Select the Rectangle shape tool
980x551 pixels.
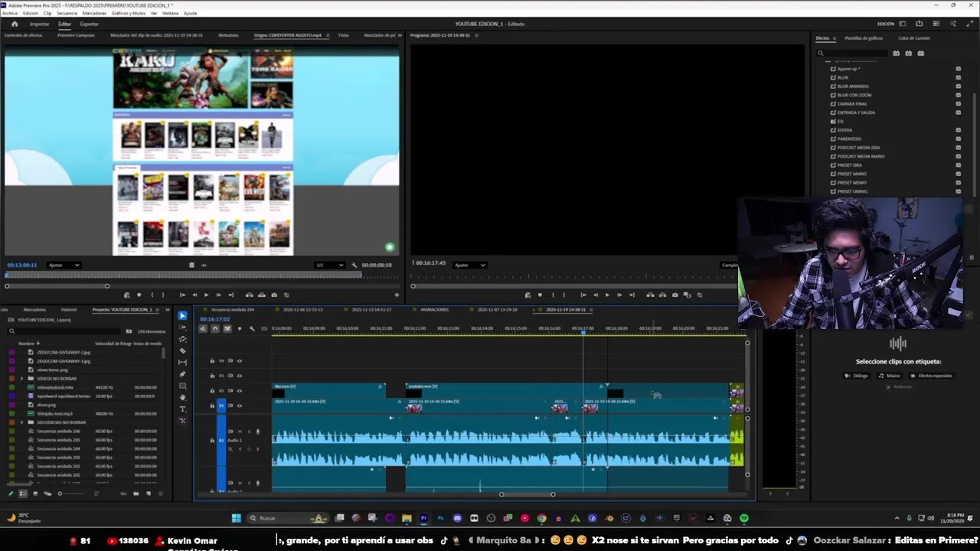point(182,386)
